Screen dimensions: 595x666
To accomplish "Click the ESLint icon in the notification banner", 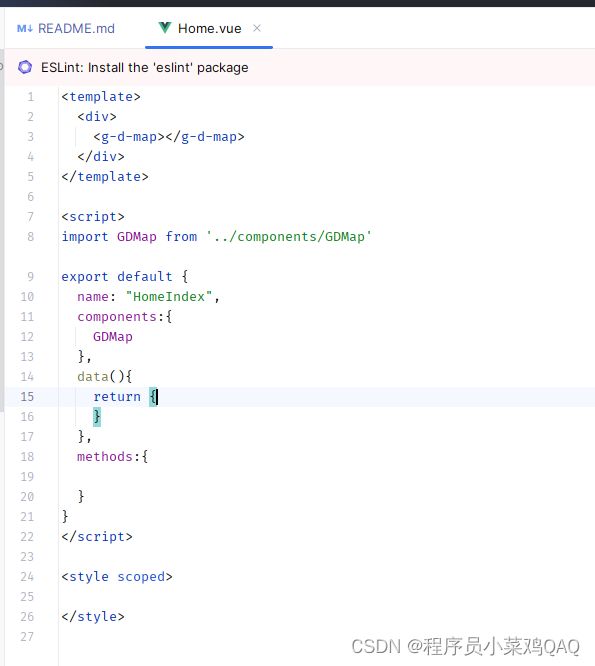I will [x=25, y=67].
